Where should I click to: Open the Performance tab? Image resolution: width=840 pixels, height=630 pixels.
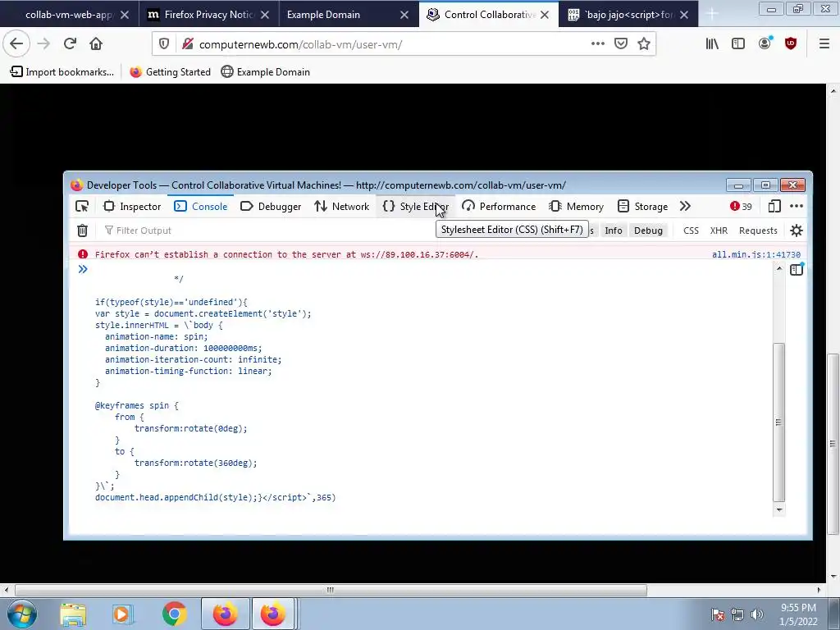tap(499, 206)
